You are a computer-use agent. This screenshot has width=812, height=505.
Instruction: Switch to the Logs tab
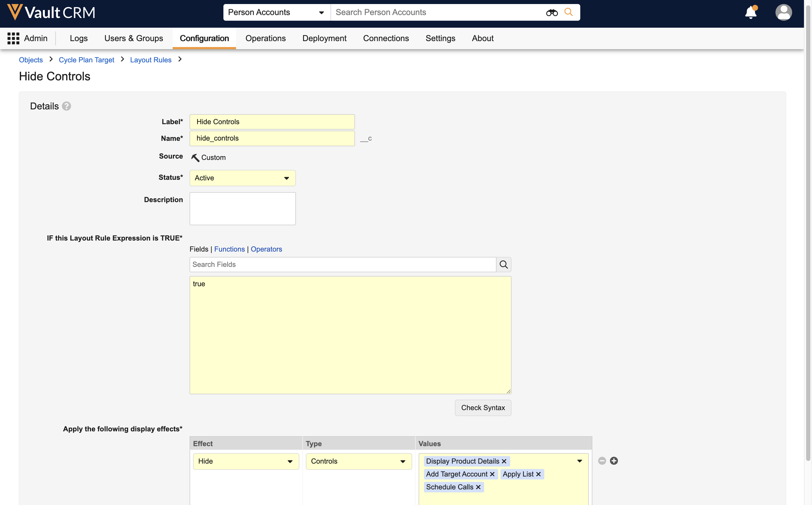79,38
